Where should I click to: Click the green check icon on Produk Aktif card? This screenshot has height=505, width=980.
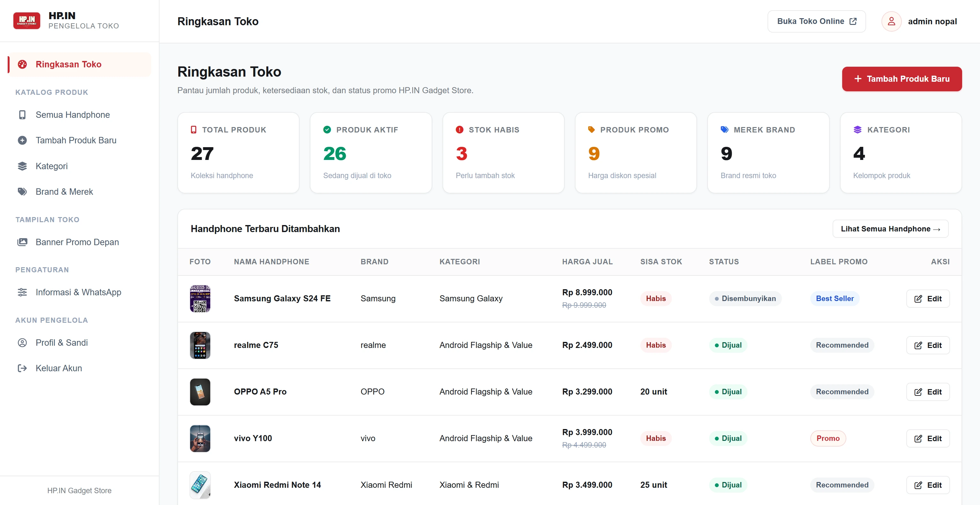[327, 130]
